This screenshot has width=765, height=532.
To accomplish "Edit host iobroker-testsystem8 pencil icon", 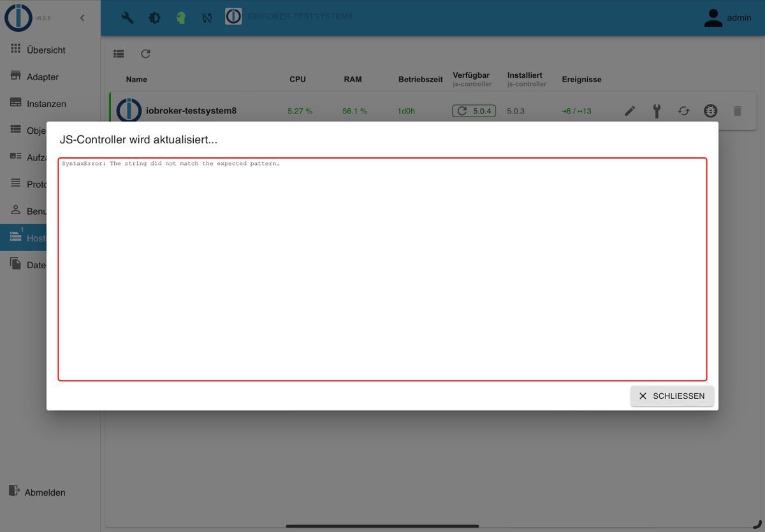I will click(x=630, y=111).
